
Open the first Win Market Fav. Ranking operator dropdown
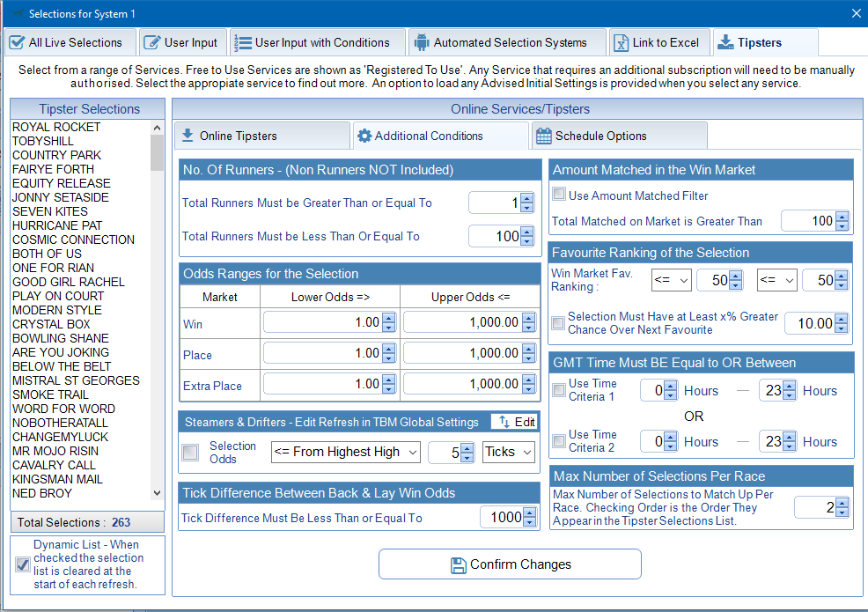coord(672,280)
